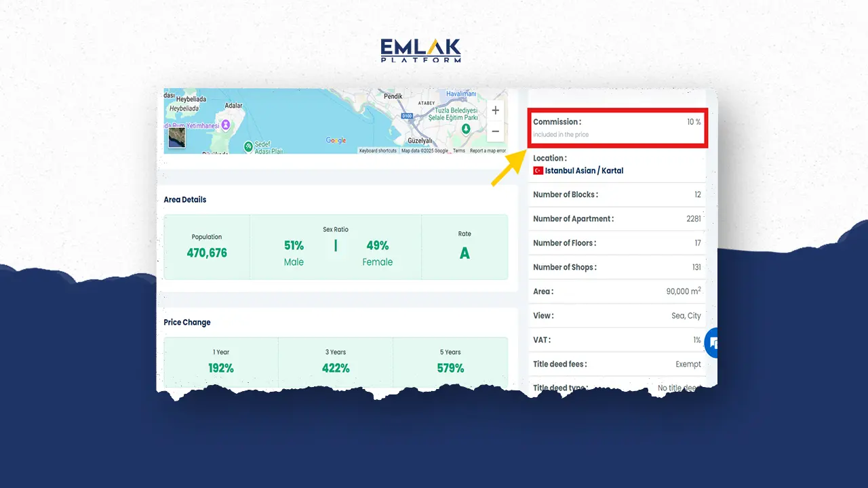Open the chat widget bubble

(x=711, y=343)
